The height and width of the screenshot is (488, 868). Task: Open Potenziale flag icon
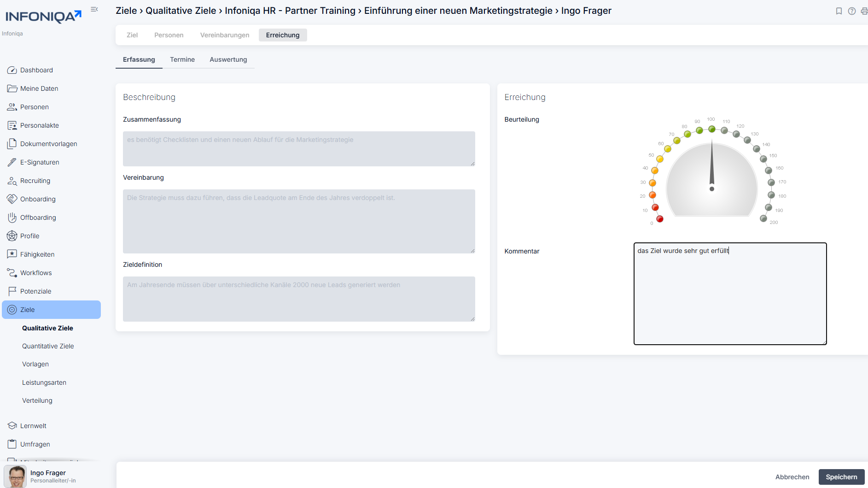12,291
